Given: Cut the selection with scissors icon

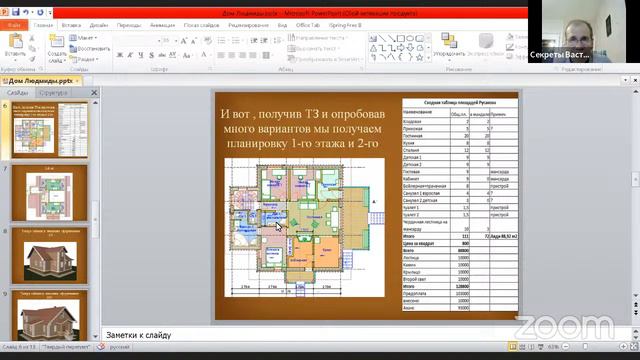Looking at the screenshot, I should pos(32,38).
